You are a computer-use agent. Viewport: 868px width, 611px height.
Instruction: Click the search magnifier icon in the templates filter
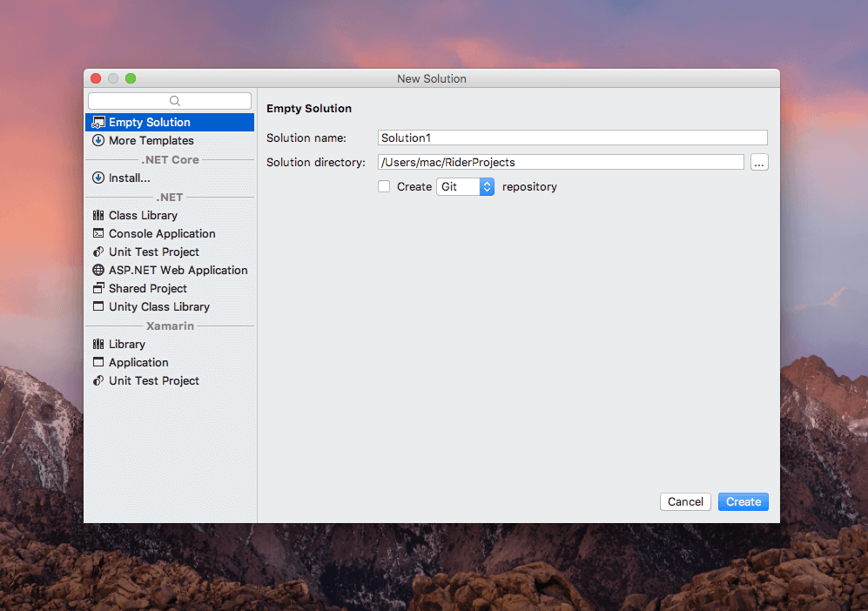(x=174, y=101)
